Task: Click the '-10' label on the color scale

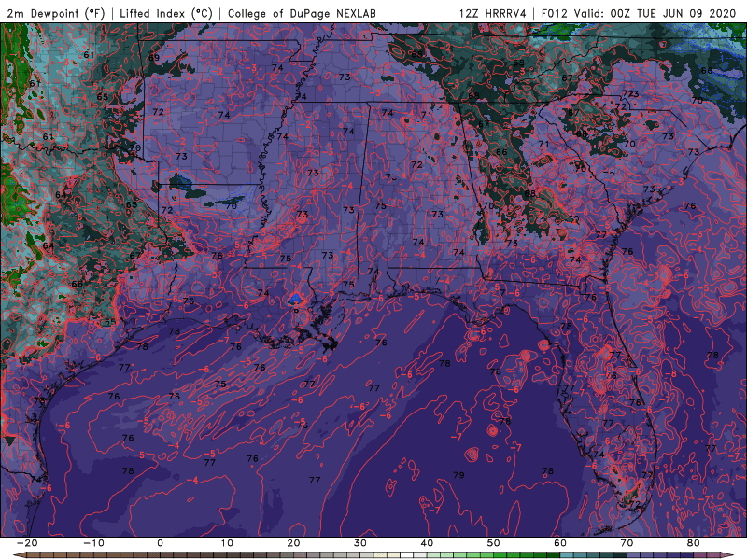Action: pyautogui.click(x=93, y=543)
